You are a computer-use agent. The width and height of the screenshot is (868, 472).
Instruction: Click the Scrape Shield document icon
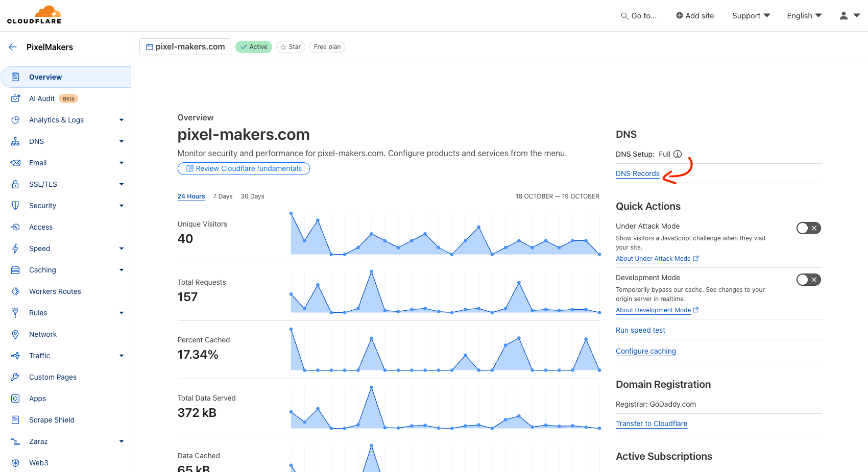pos(15,420)
